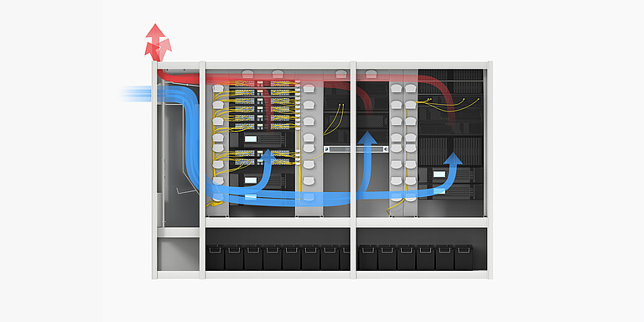Click the yellow cables hanging in middle rack
This screenshot has width=644, height=322.
pyautogui.click(x=334, y=120)
